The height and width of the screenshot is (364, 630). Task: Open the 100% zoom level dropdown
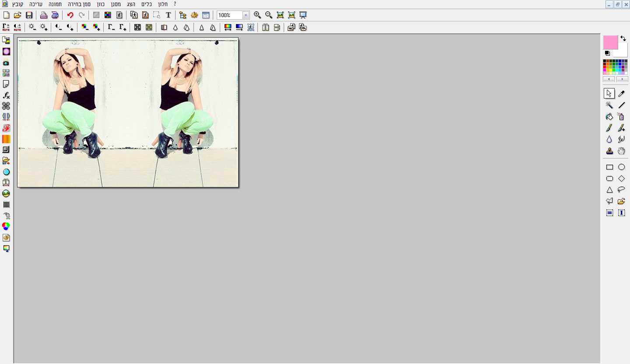pos(245,15)
